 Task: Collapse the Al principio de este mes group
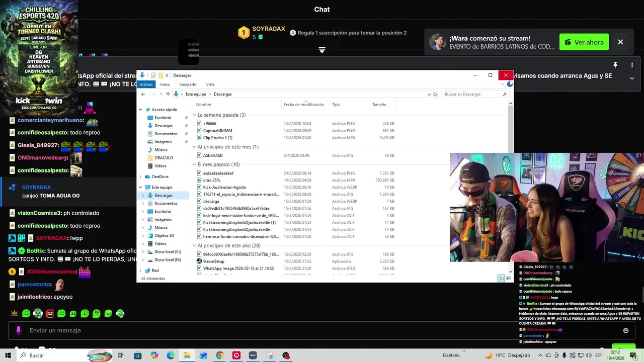pyautogui.click(x=194, y=147)
